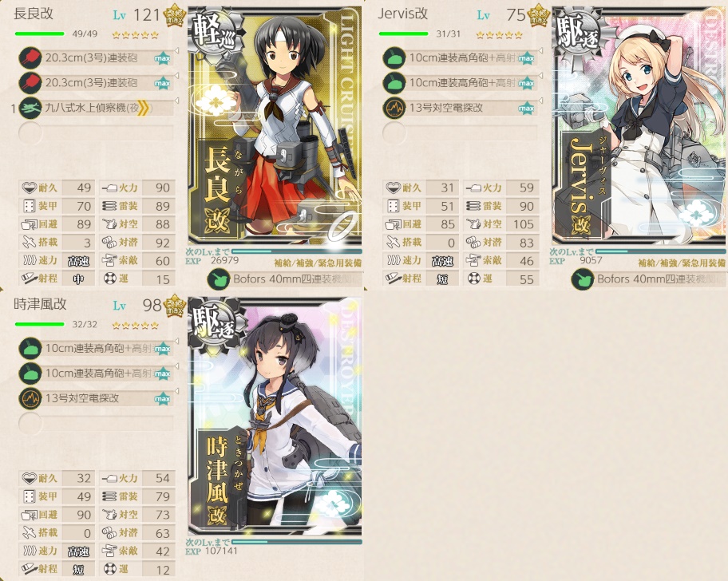The image size is (728, 581).
Task: Click Nagara's green HP bar 49/49
Action: click(x=39, y=34)
